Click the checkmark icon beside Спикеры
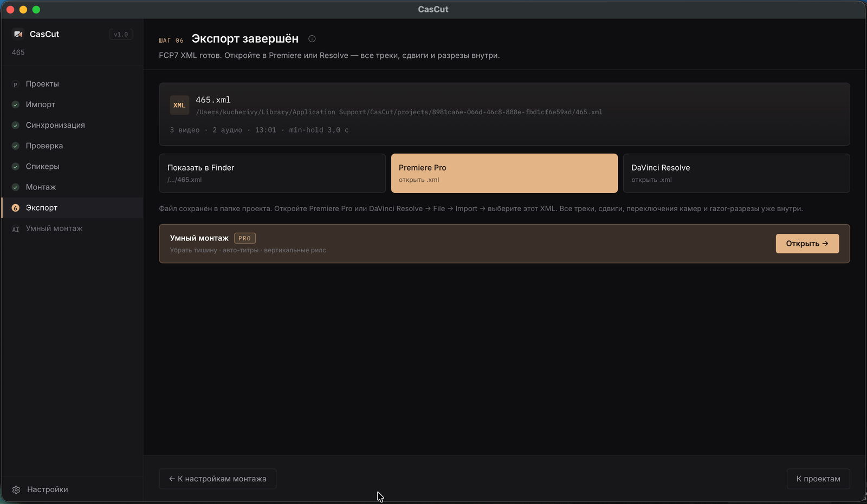 tap(15, 167)
